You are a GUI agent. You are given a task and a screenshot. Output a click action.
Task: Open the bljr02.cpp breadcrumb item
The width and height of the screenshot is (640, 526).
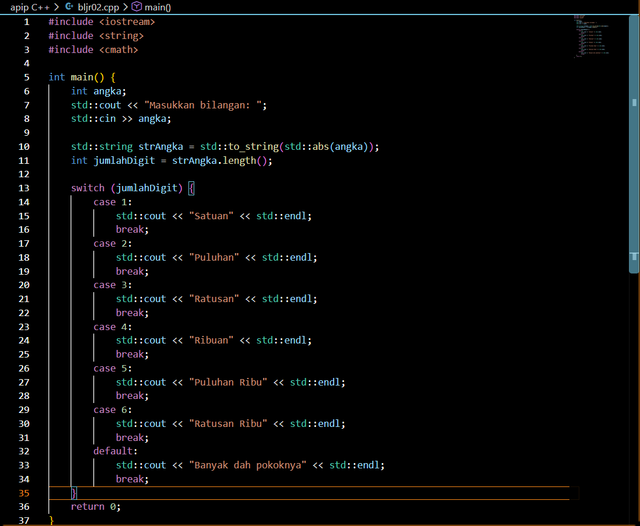[x=98, y=7]
